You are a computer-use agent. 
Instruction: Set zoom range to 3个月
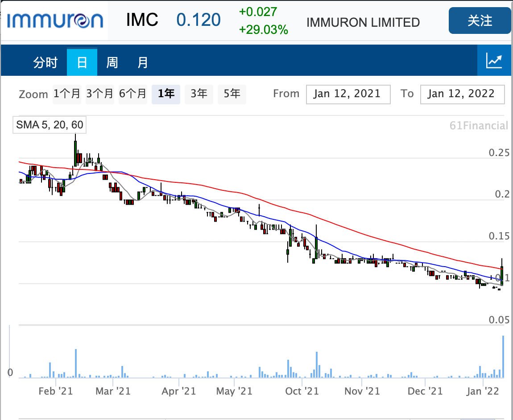pos(100,94)
